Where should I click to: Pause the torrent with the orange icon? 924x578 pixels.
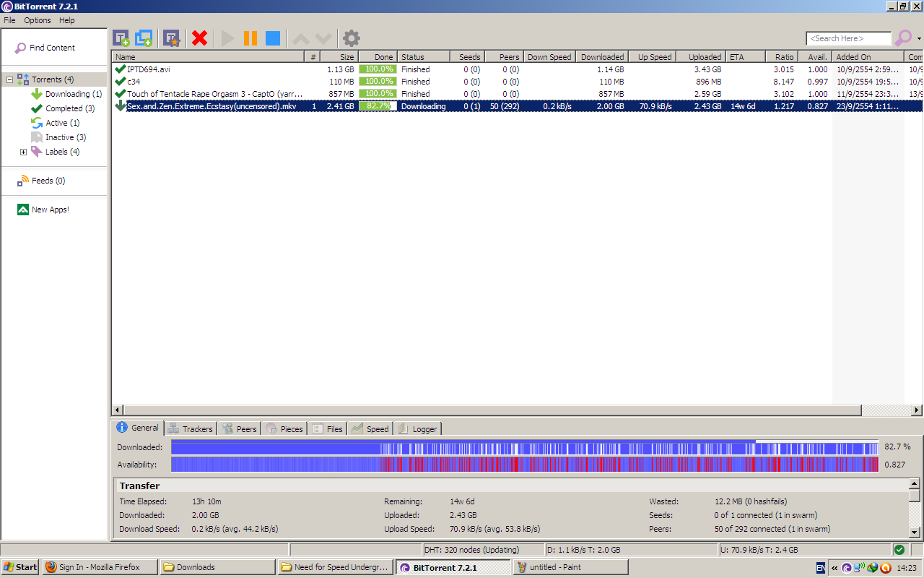pos(250,38)
